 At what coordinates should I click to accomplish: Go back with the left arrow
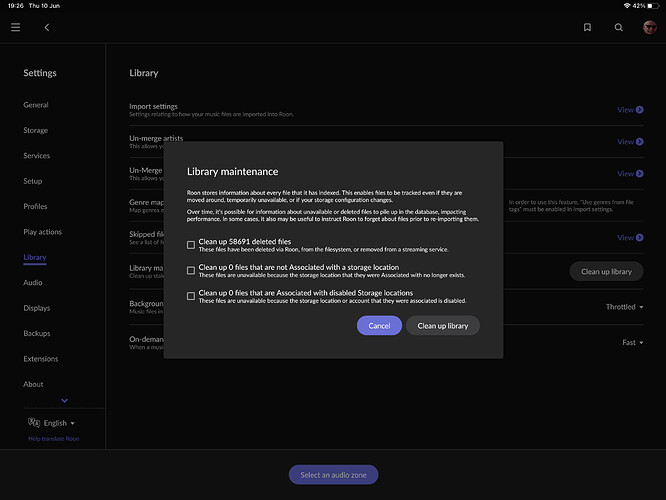point(47,27)
